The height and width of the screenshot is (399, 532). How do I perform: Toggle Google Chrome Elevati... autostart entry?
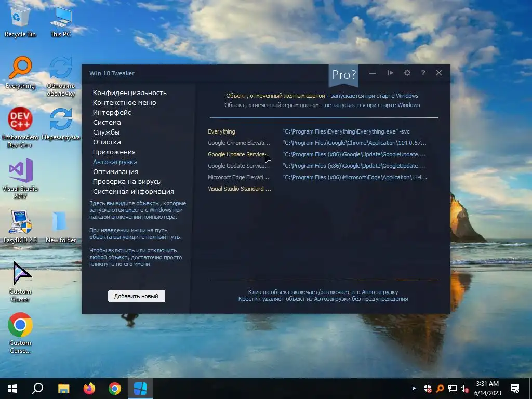point(239,143)
